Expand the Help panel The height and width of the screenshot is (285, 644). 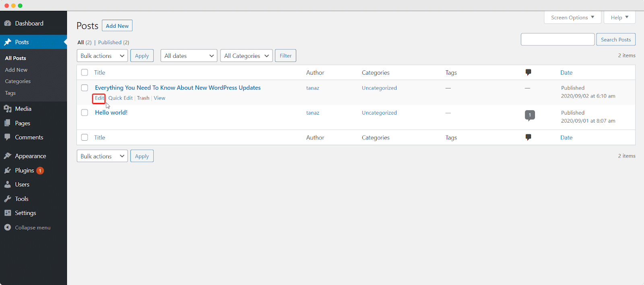point(619,17)
